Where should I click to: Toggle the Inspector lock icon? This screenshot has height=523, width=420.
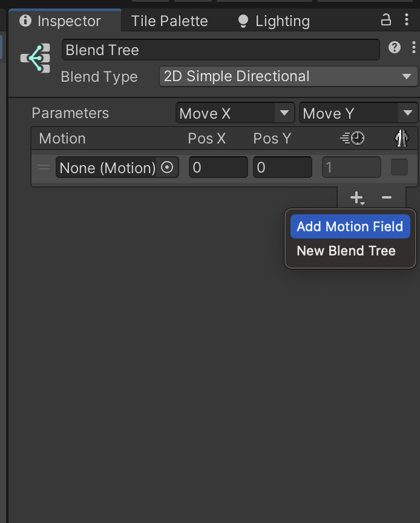point(386,20)
